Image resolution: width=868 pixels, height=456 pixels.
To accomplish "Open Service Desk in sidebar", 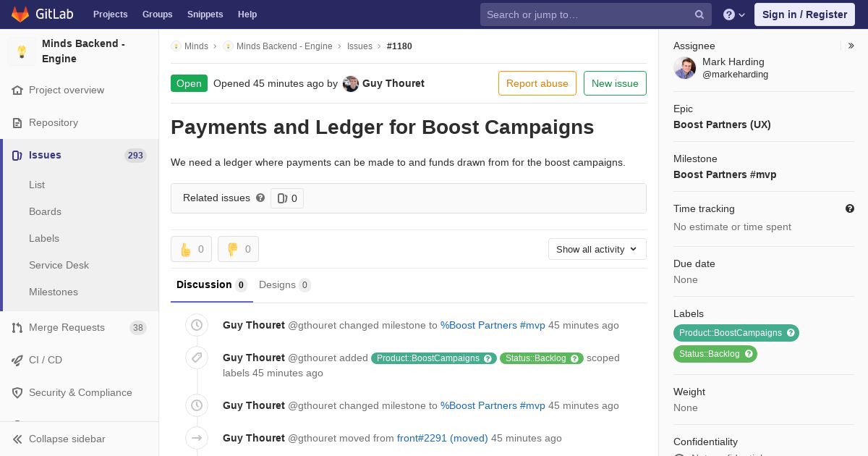I will [x=59, y=265].
